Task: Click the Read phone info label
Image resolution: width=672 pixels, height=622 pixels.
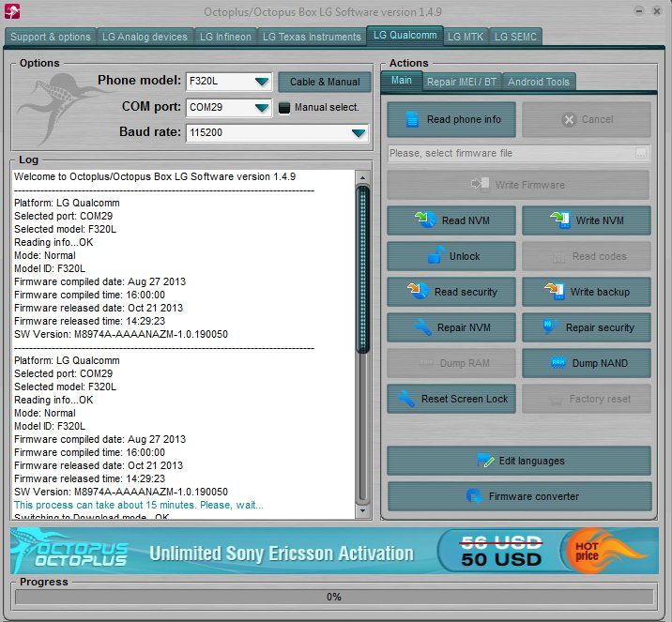Action: (464, 119)
